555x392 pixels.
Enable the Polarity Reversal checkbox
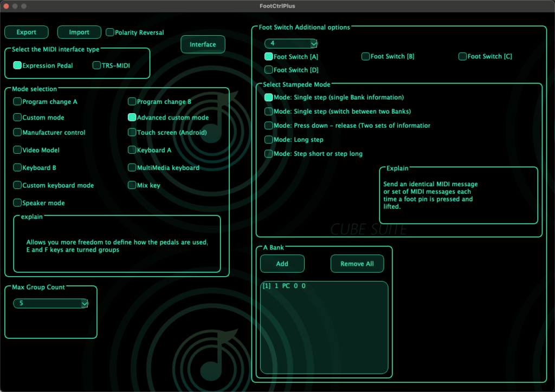(111, 32)
